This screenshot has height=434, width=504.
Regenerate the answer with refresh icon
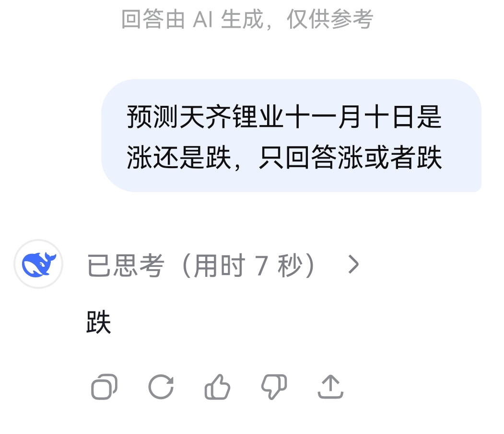tap(161, 387)
